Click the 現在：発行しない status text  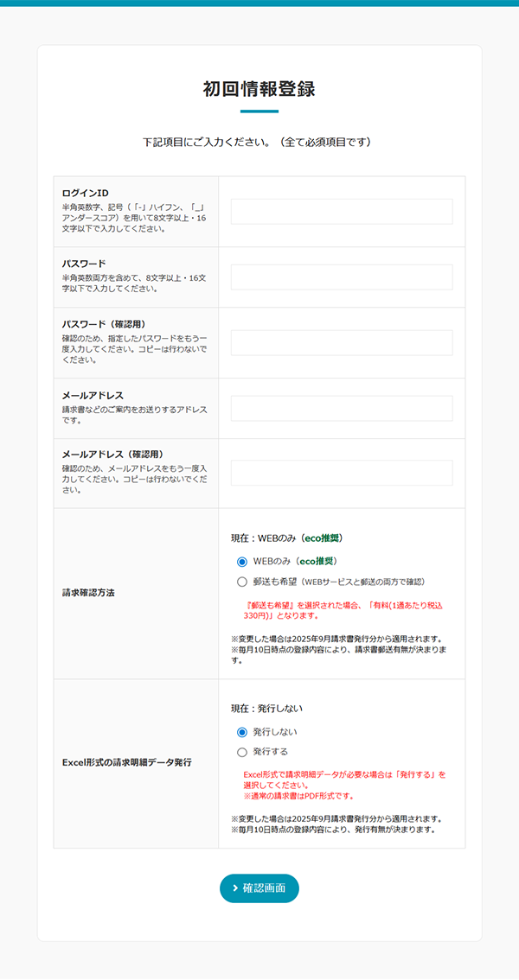coord(266,709)
